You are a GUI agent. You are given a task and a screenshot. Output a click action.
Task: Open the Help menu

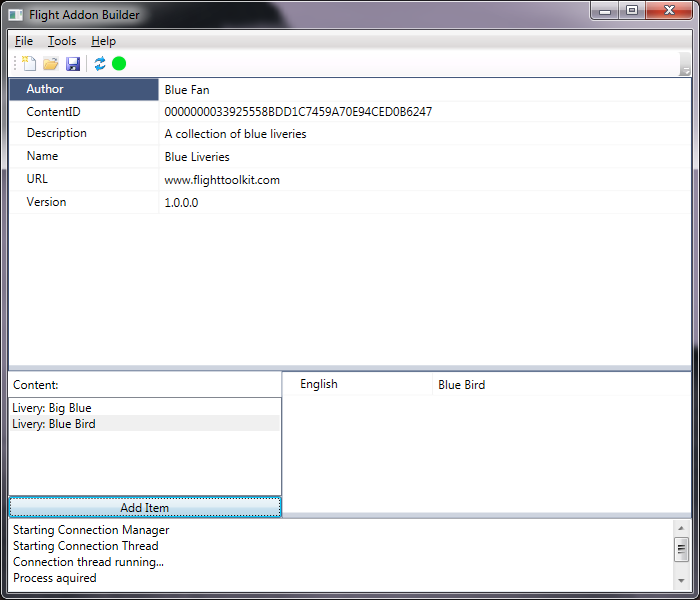pyautogui.click(x=103, y=41)
